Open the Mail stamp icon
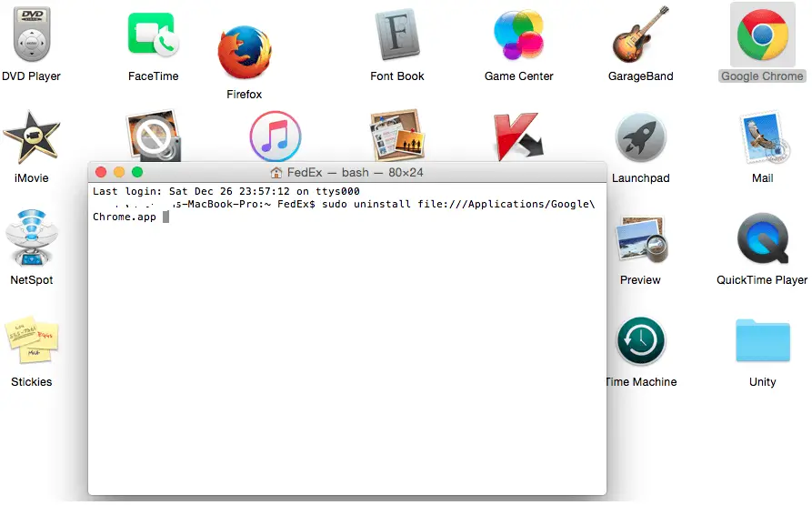 point(764,137)
